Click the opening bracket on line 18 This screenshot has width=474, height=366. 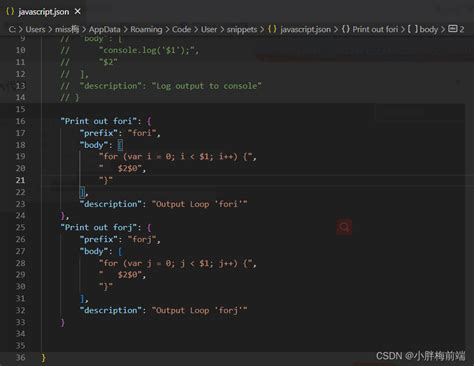click(x=120, y=145)
